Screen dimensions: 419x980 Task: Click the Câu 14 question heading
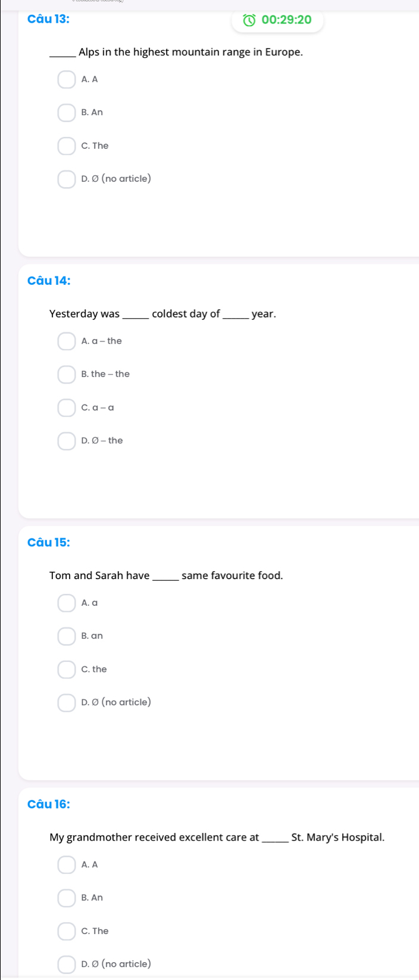click(49, 281)
